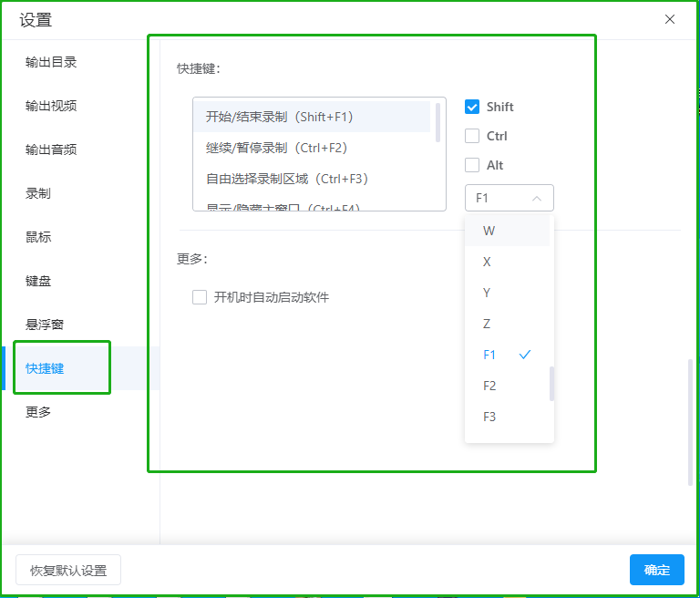
Task: Choose W from the key list
Action: tap(507, 231)
